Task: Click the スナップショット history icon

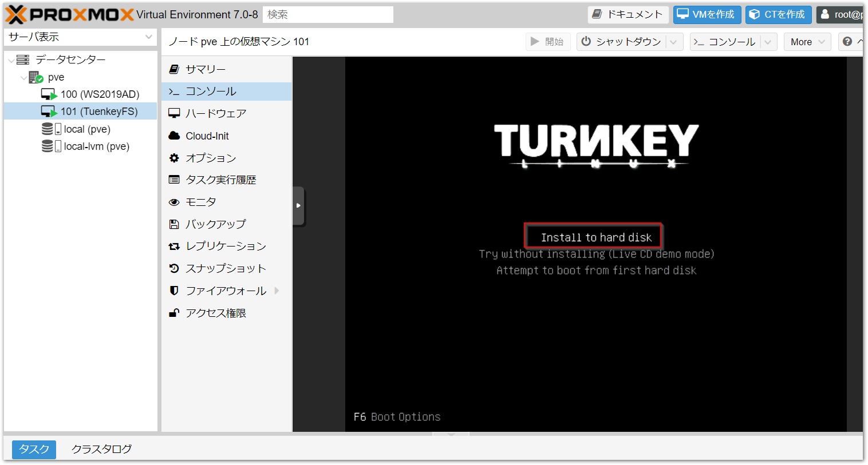Action: click(174, 268)
